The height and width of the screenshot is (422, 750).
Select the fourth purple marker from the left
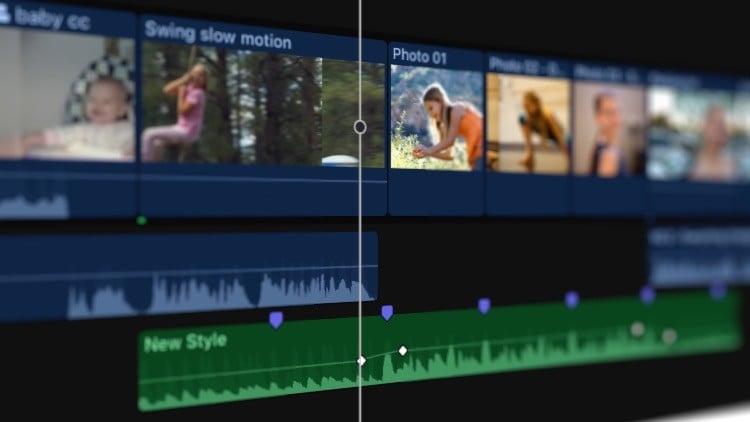coord(571,299)
